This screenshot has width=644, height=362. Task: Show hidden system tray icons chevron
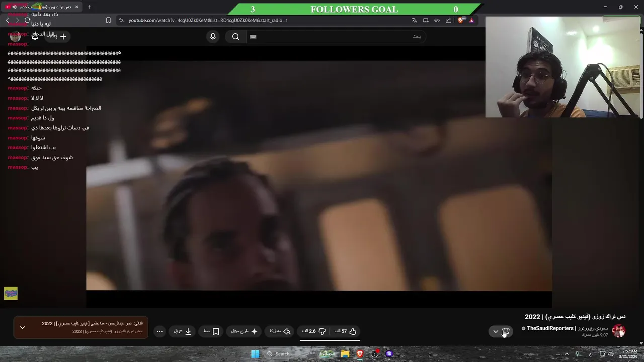(x=567, y=354)
